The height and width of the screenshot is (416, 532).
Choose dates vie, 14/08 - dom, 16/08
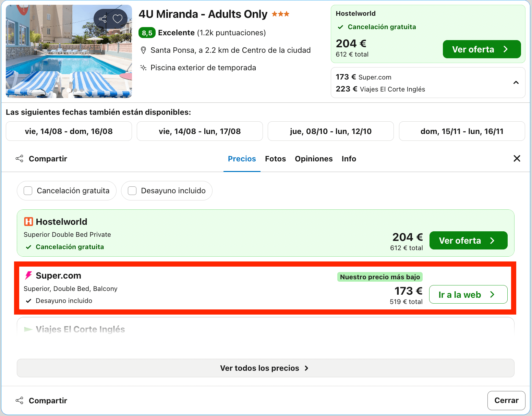coord(69,131)
